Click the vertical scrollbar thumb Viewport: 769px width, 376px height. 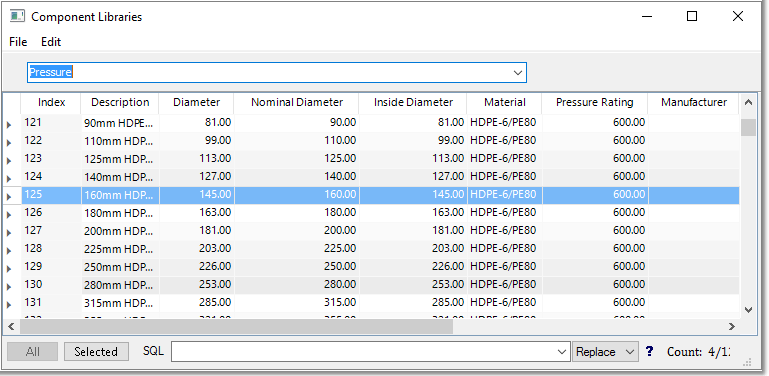[748, 127]
